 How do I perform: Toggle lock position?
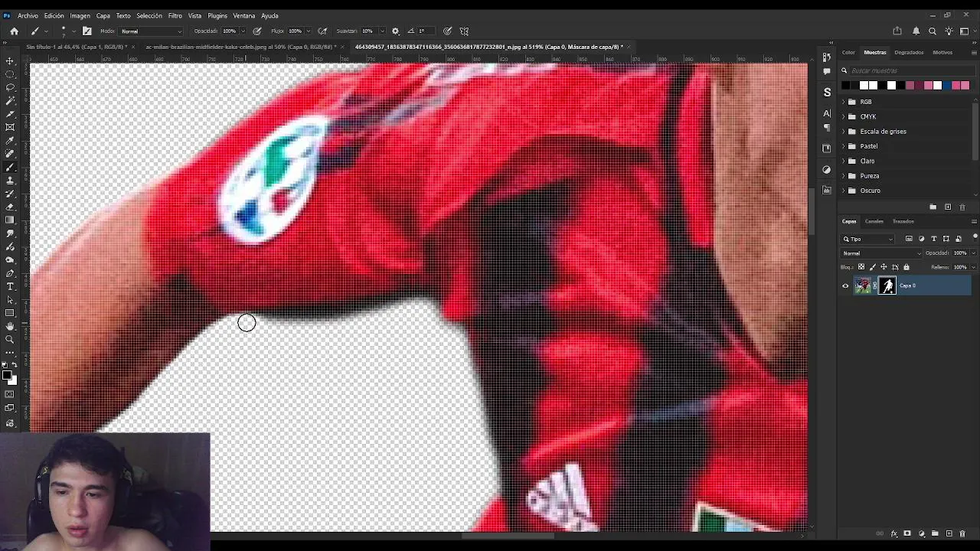(x=884, y=267)
